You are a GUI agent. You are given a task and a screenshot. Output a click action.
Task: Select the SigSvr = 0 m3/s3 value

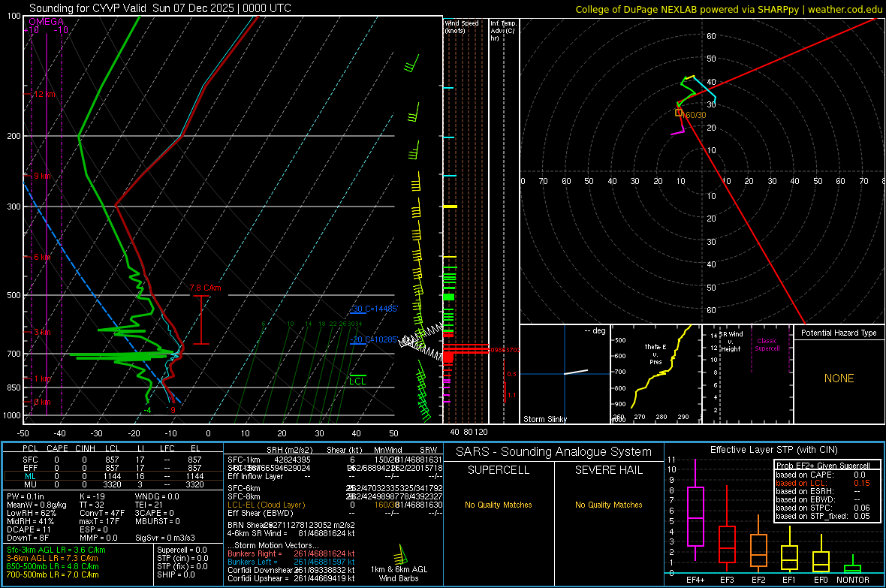point(165,538)
